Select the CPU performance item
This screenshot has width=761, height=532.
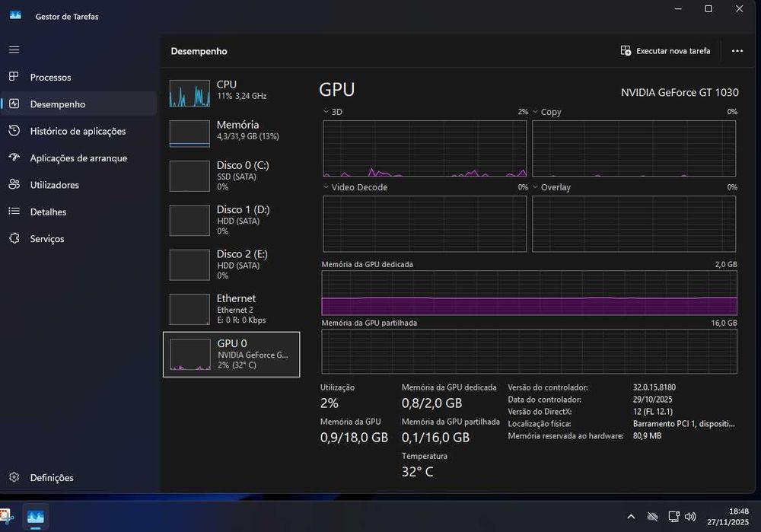[x=231, y=92]
